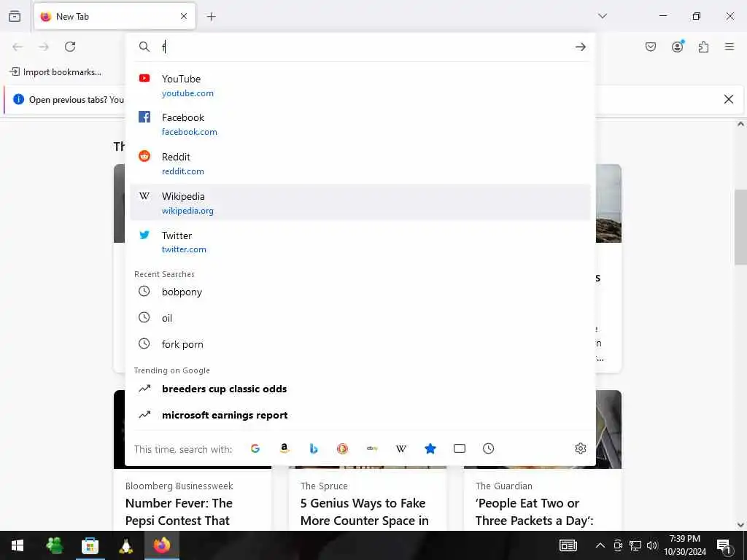Open Number Fever Pepsi Contest article
Screen dimensions: 747x560
tap(179, 512)
